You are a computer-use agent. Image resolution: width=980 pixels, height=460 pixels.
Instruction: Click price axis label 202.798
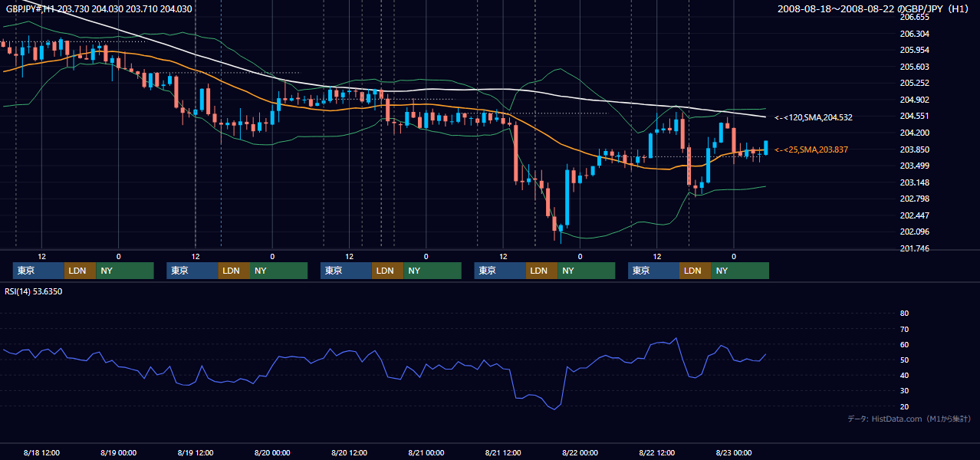(x=914, y=199)
